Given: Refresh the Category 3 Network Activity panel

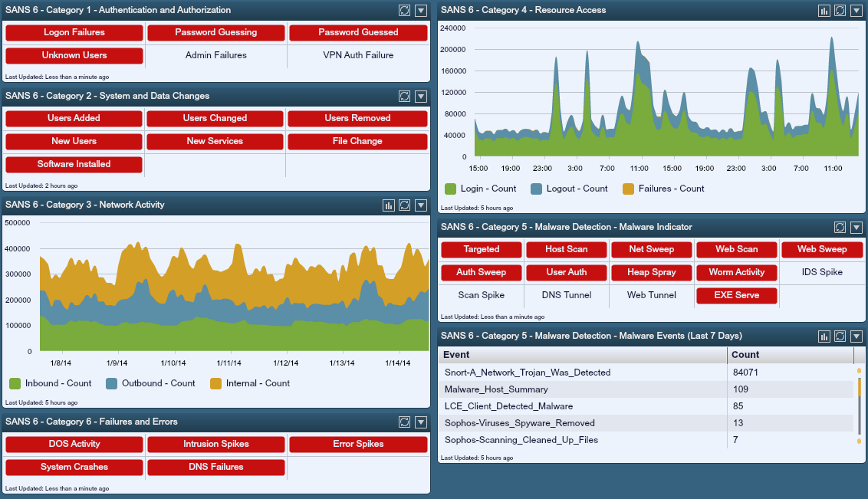Looking at the screenshot, I should coord(405,205).
